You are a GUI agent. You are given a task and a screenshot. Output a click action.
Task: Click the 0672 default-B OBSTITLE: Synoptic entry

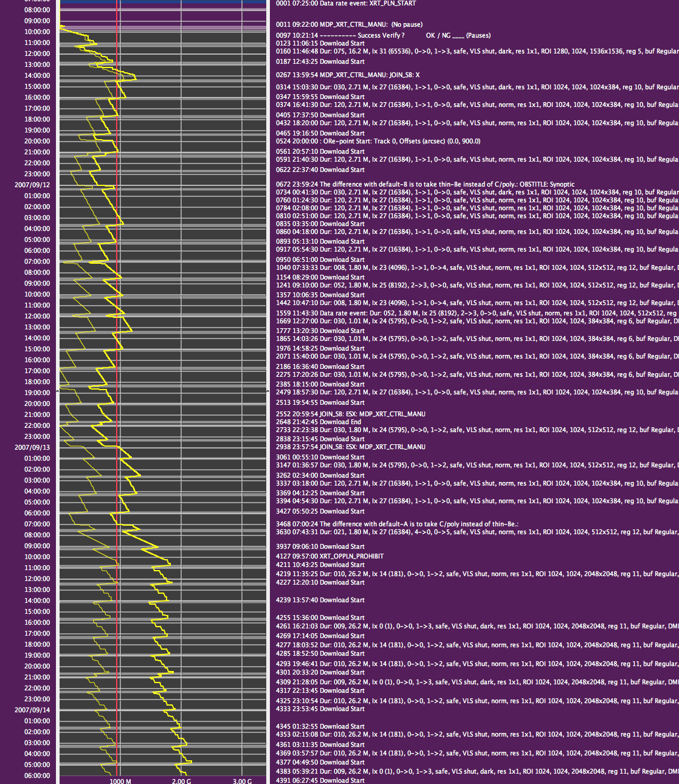[x=425, y=184]
